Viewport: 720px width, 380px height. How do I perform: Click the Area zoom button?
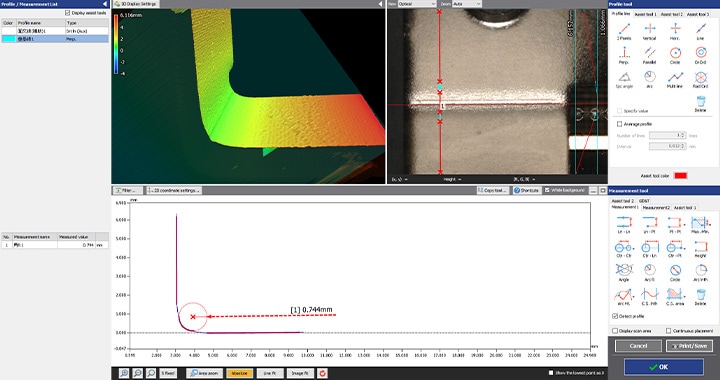pos(204,373)
